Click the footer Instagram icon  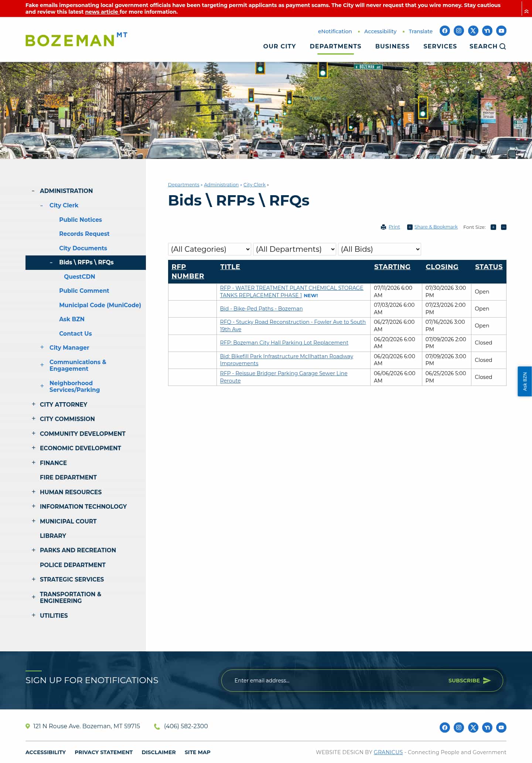[459, 728]
